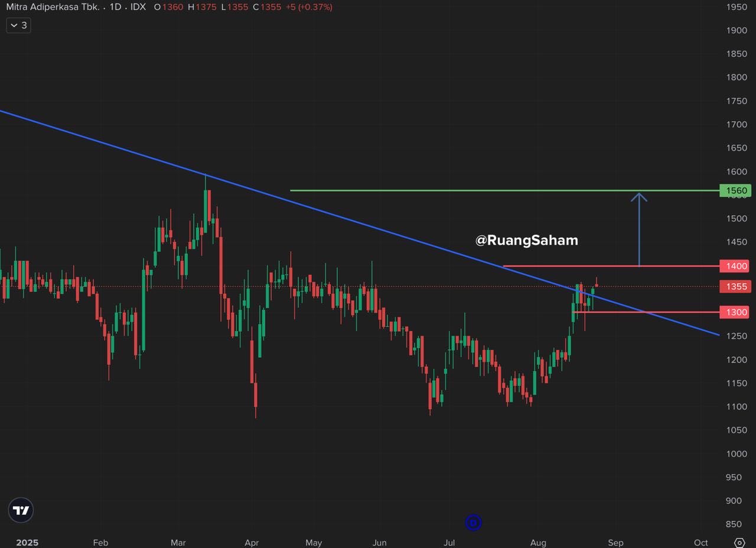The height and width of the screenshot is (548, 756).
Task: Click the Aug label on the time axis
Action: (x=538, y=543)
